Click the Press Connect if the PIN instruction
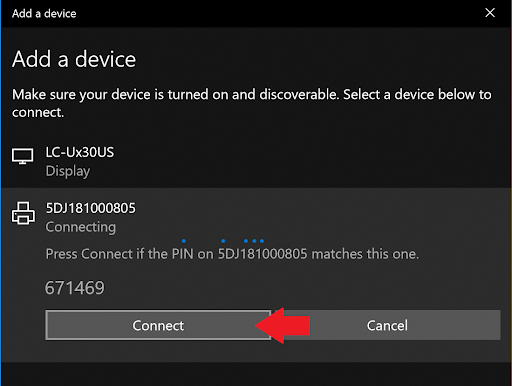512x386 pixels. coord(232,254)
